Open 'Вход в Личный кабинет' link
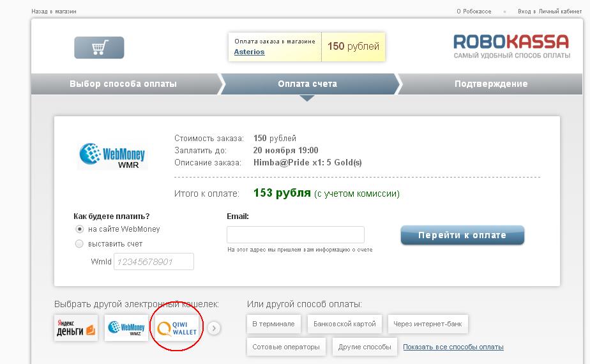 [550, 11]
